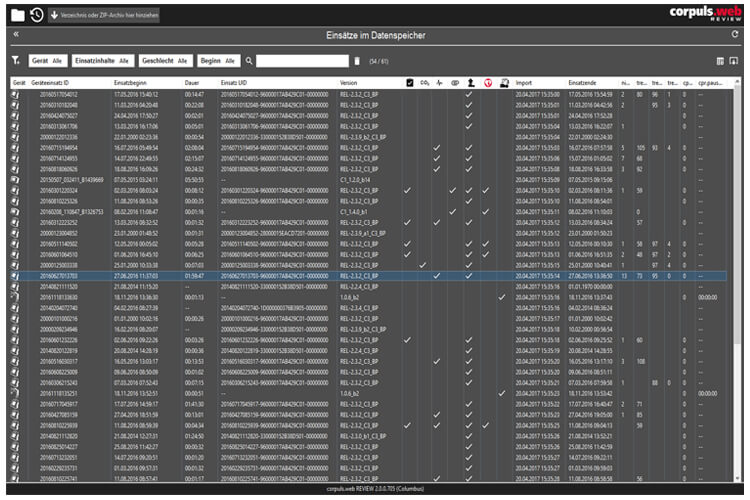
Task: Open the Geschlecht filter dropdown
Action: pyautogui.click(x=165, y=61)
